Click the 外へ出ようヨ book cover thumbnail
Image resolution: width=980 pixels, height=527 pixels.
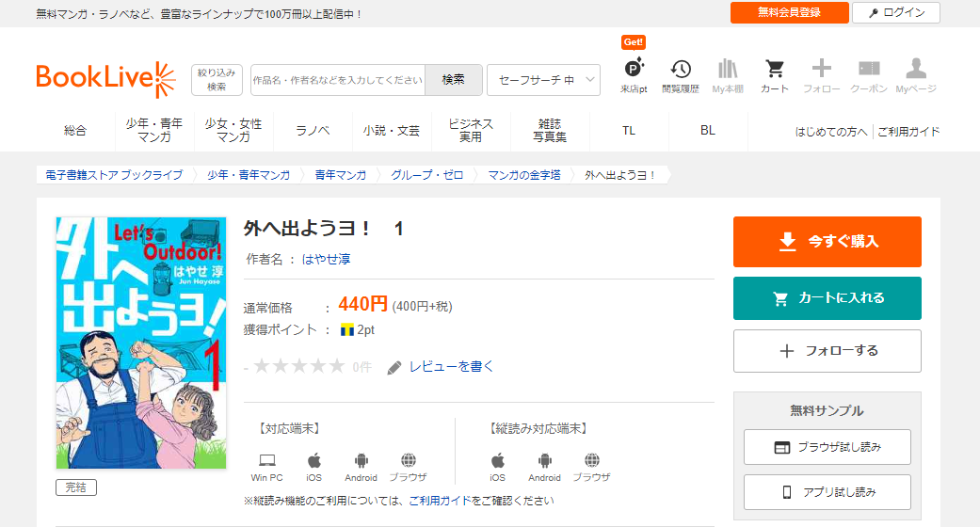click(x=141, y=343)
